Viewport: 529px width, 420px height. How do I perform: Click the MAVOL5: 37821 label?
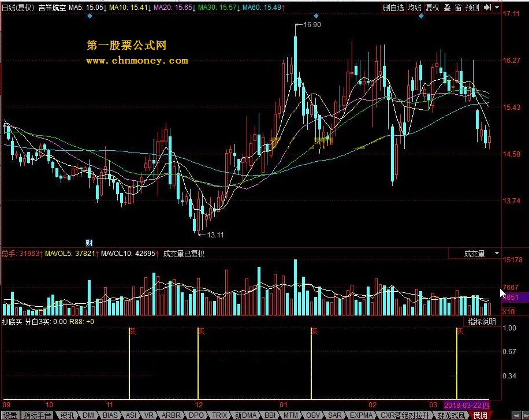pyautogui.click(x=70, y=253)
